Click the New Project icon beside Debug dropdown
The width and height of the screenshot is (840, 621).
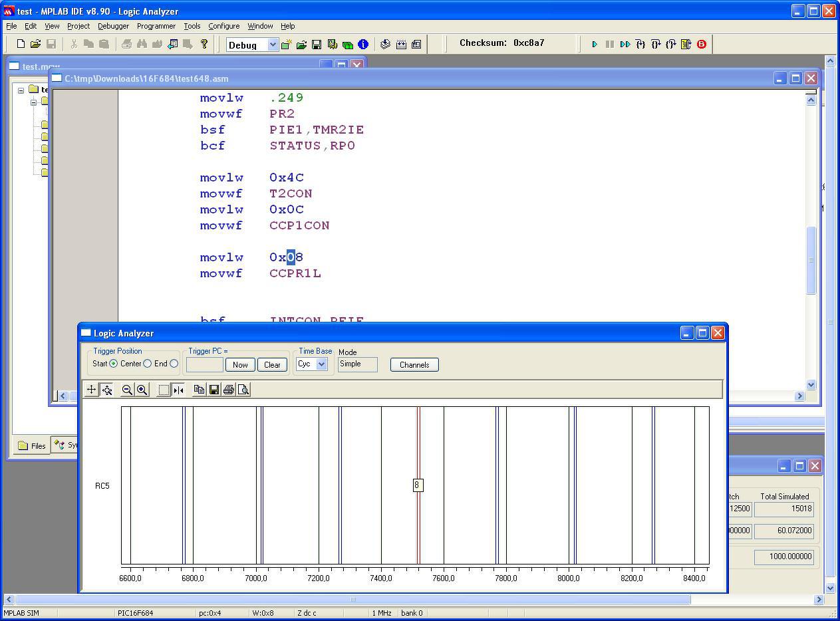pyautogui.click(x=286, y=45)
